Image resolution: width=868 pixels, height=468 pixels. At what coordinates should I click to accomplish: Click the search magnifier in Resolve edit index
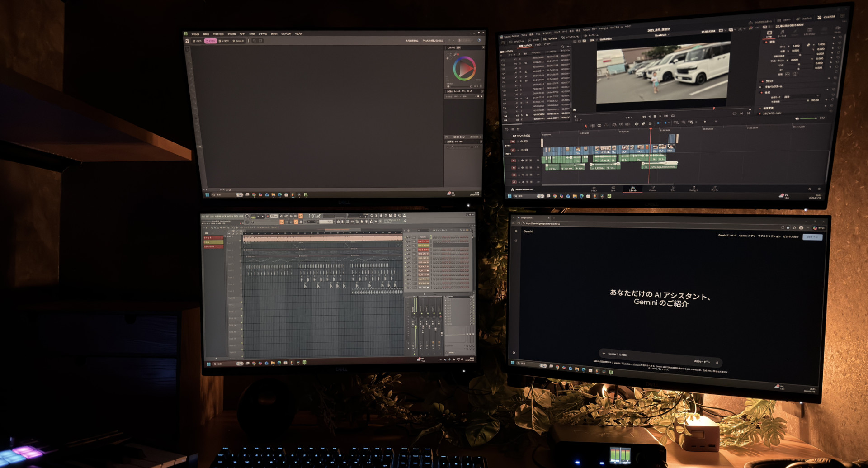pyautogui.click(x=562, y=46)
